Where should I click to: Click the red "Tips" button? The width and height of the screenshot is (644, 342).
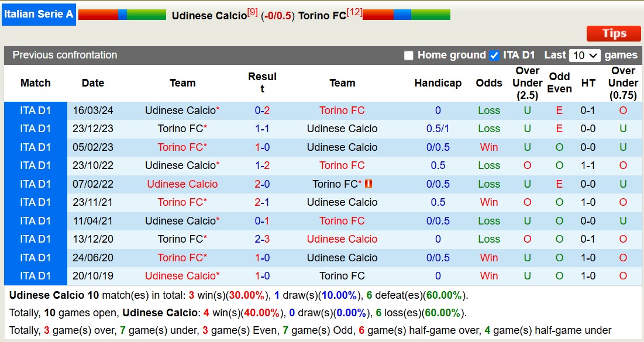click(x=613, y=33)
